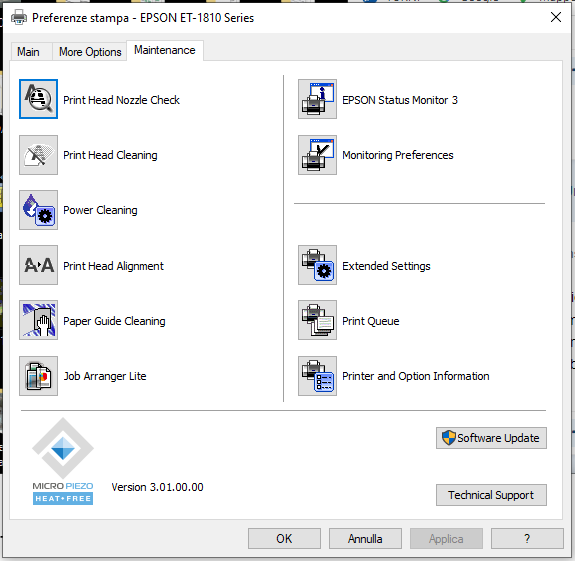Click the Job Arranger Lite label
The height and width of the screenshot is (561, 575).
pos(105,376)
